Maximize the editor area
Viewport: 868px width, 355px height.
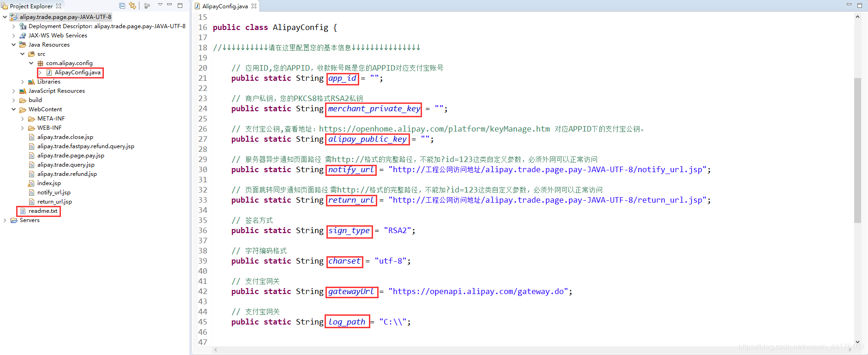[860, 6]
